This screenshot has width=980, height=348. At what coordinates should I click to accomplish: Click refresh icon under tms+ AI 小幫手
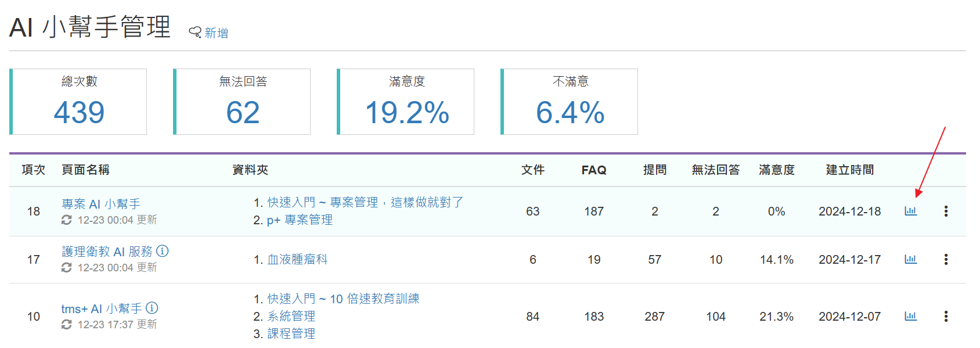(67, 325)
